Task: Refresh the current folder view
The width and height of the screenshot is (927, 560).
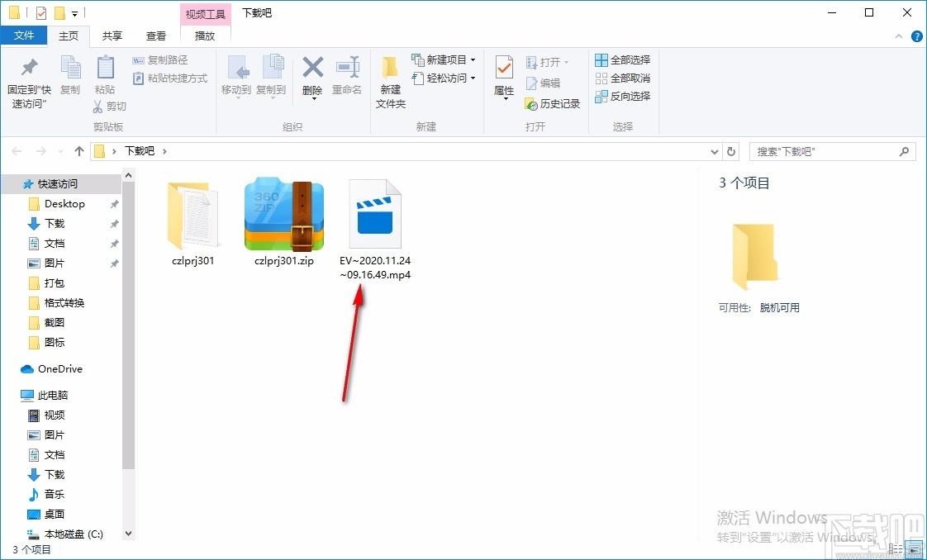Action: 730,151
